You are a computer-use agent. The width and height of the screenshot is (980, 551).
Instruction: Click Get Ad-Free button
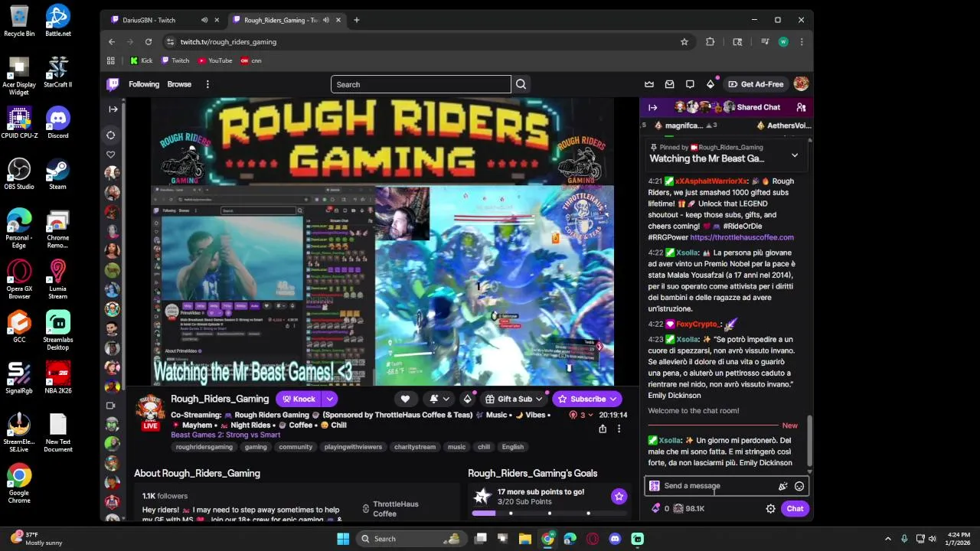pos(756,84)
